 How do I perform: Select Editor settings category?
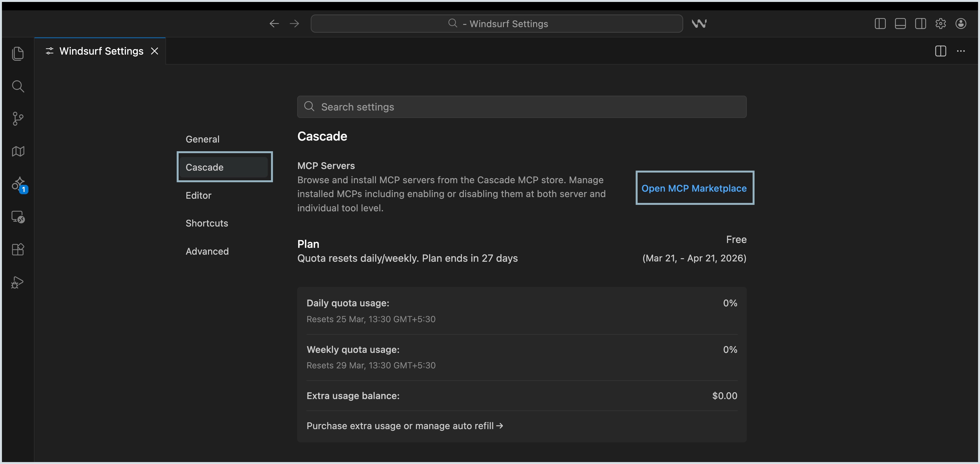(x=199, y=195)
